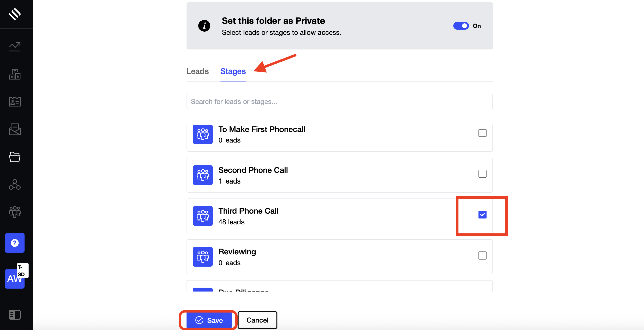Screen dimensions: 644x330
Task: Open the mail envelope sidebar icon
Action: [15, 129]
